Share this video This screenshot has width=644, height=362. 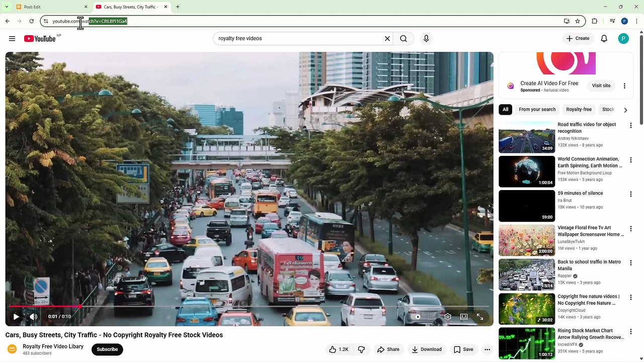[388, 349]
